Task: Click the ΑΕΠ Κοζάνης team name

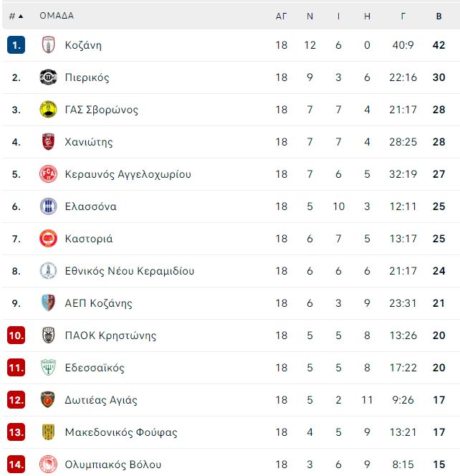Action: pyautogui.click(x=99, y=303)
